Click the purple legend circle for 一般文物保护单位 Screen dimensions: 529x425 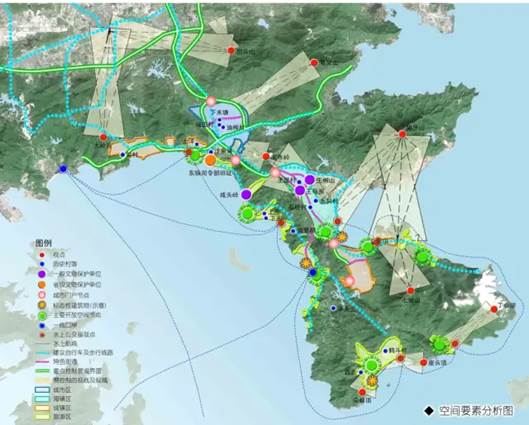42,274
